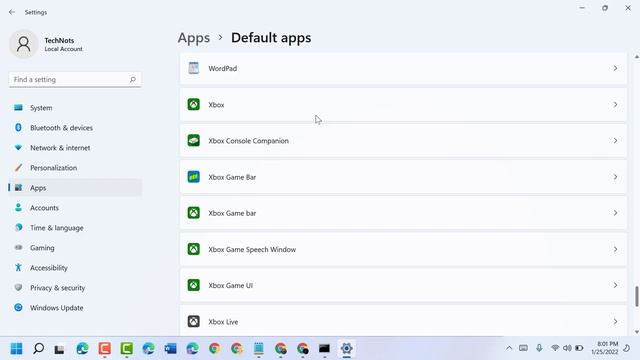Expand the Xbox Game Speech Window chevron

(x=615, y=249)
